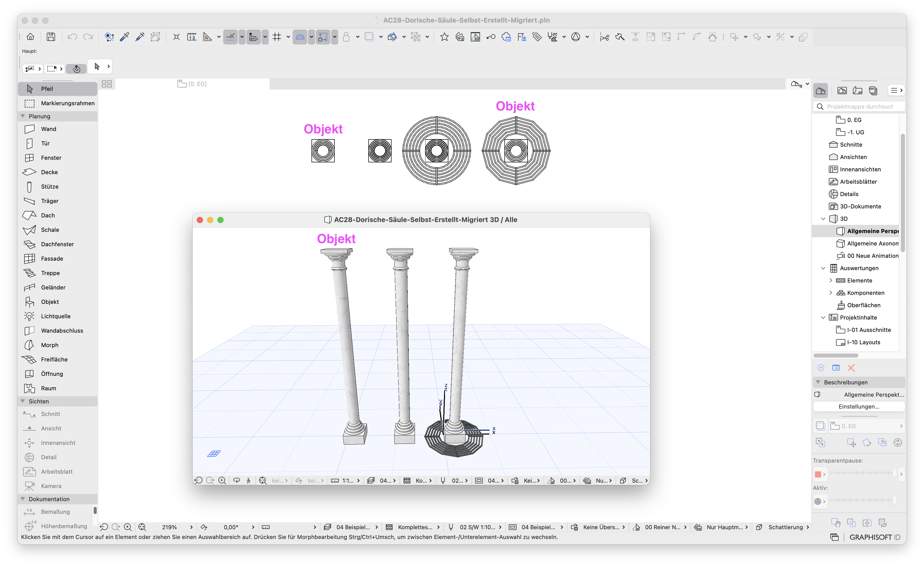Click the tab overview grid icon

(x=106, y=84)
